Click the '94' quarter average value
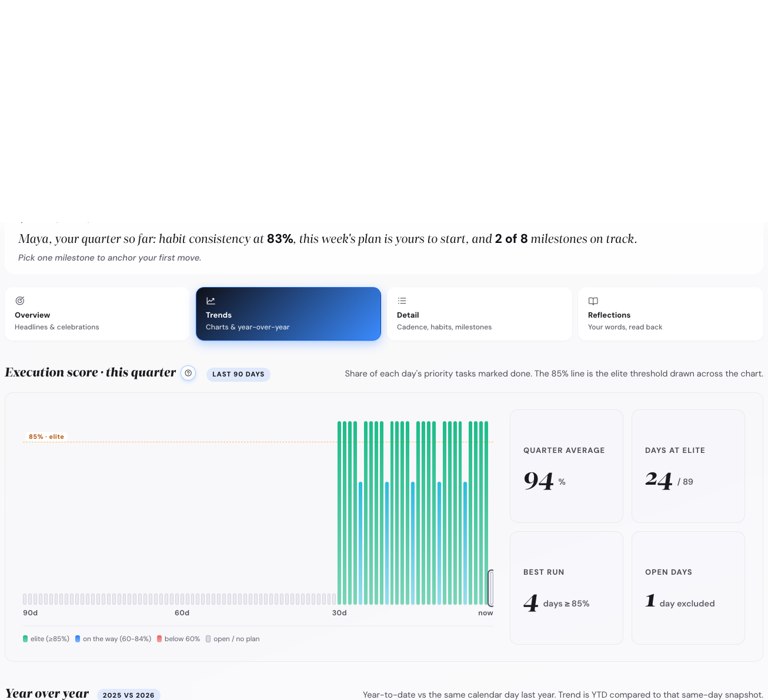 click(x=539, y=481)
